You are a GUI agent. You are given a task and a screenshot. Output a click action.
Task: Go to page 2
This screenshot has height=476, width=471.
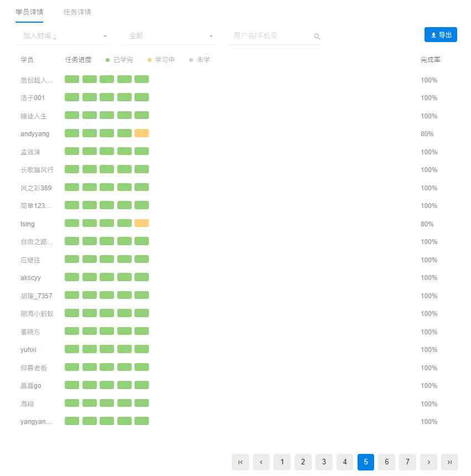(303, 462)
